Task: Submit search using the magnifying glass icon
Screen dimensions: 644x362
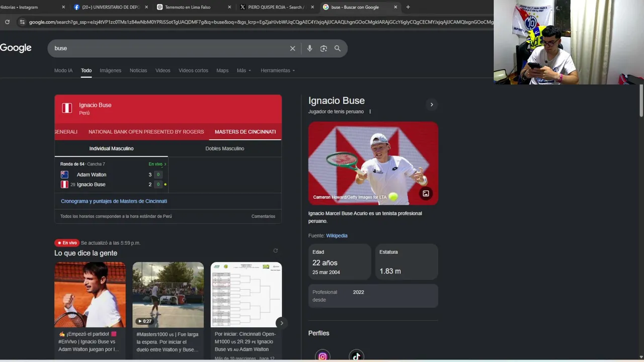Action: [x=338, y=48]
